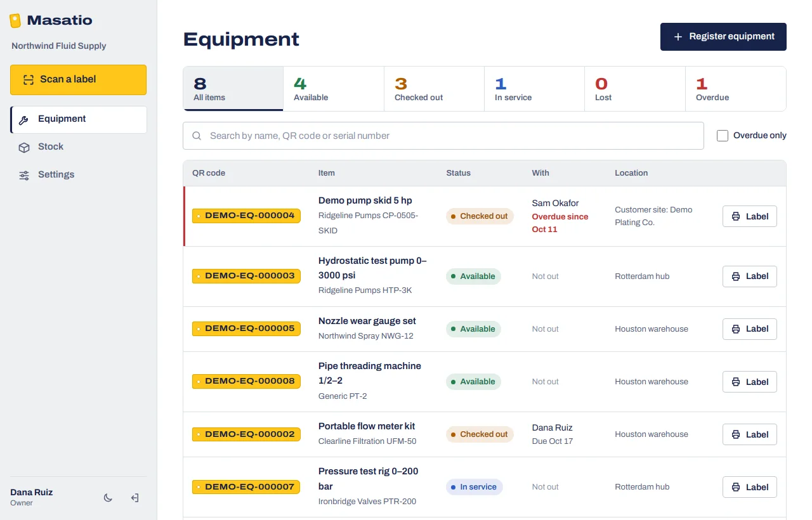Click the Status column header

459,173
